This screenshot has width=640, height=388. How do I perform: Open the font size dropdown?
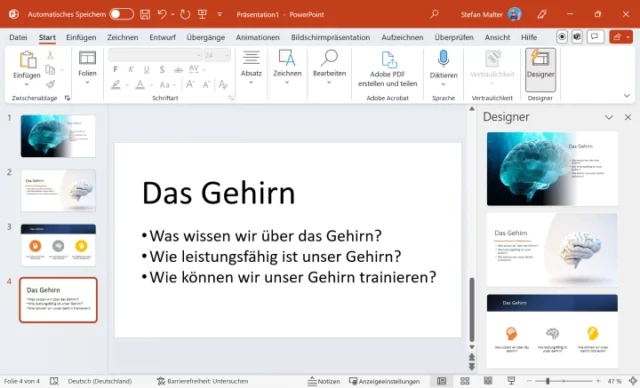(x=227, y=55)
